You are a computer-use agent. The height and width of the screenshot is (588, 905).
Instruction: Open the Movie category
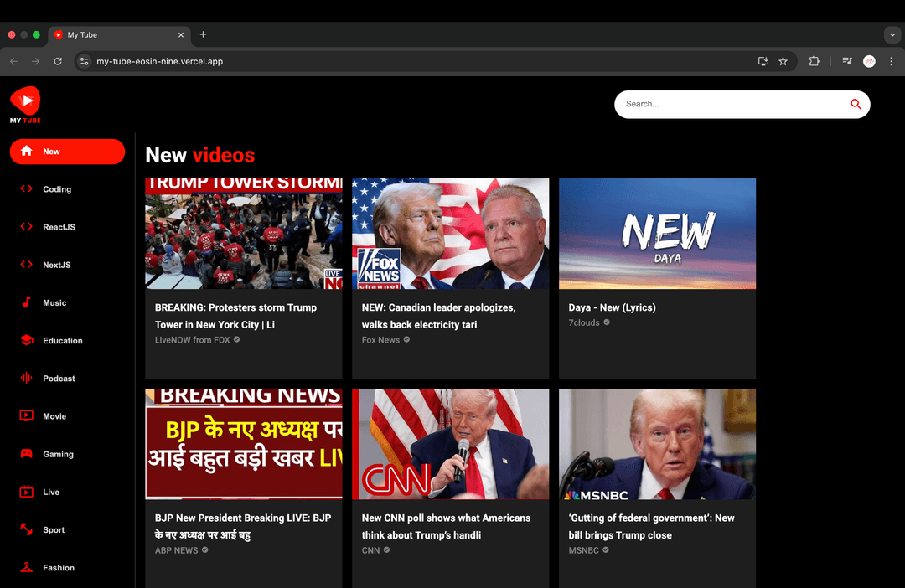tap(67, 415)
